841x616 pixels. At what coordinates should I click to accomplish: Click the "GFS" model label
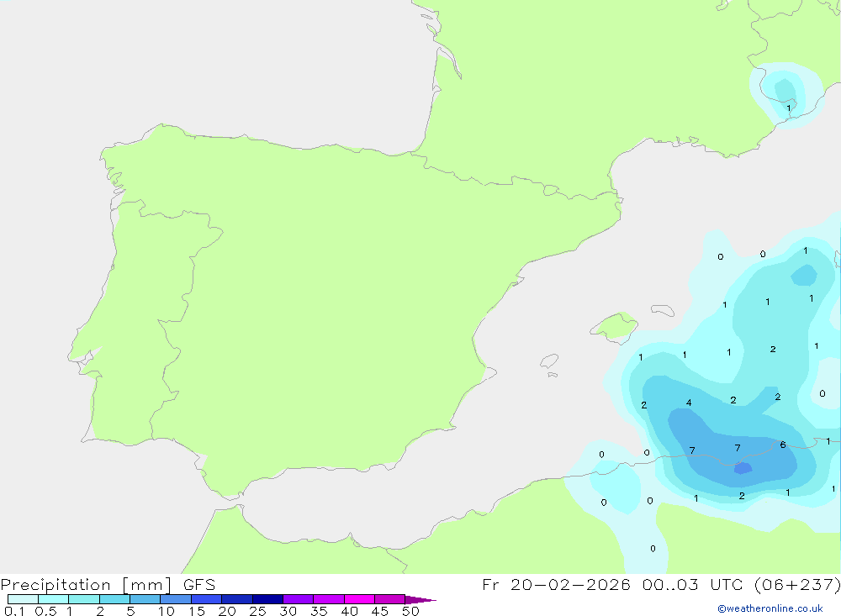pyautogui.click(x=199, y=585)
